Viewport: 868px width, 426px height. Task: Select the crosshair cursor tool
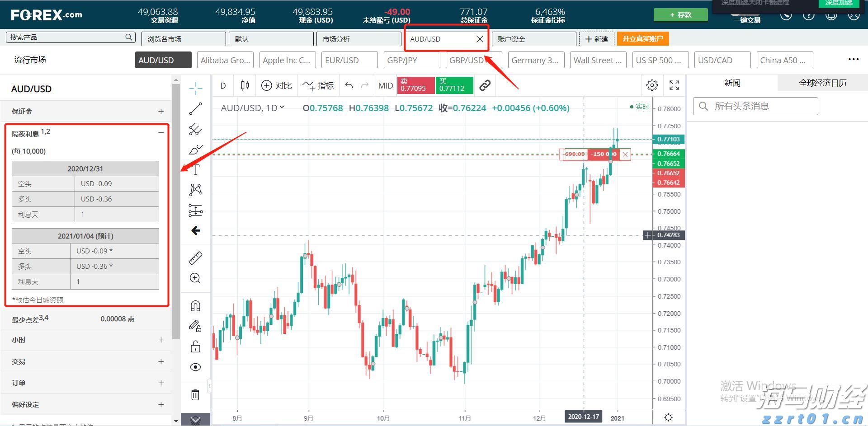tap(195, 88)
